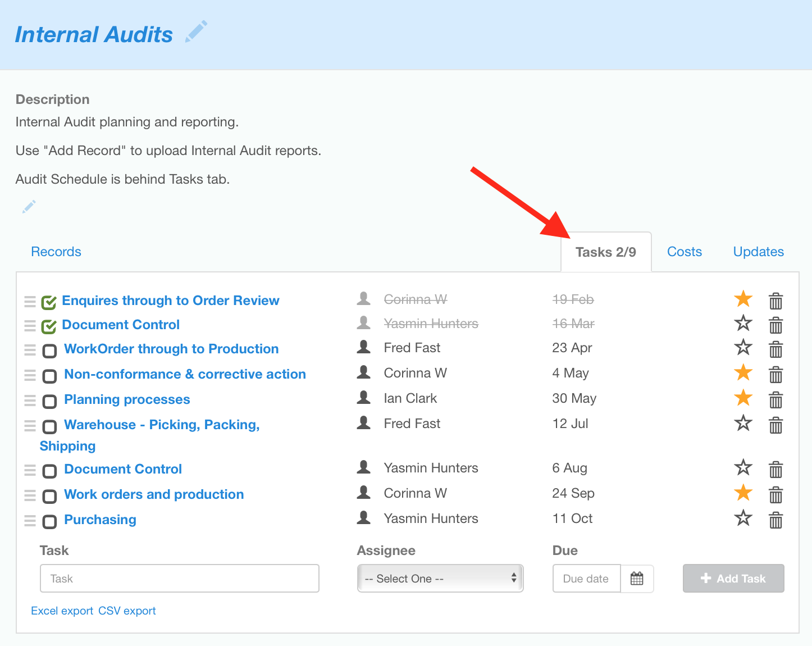The height and width of the screenshot is (646, 812).
Task: Open the Non-conformance & corrective action task
Action: (185, 374)
